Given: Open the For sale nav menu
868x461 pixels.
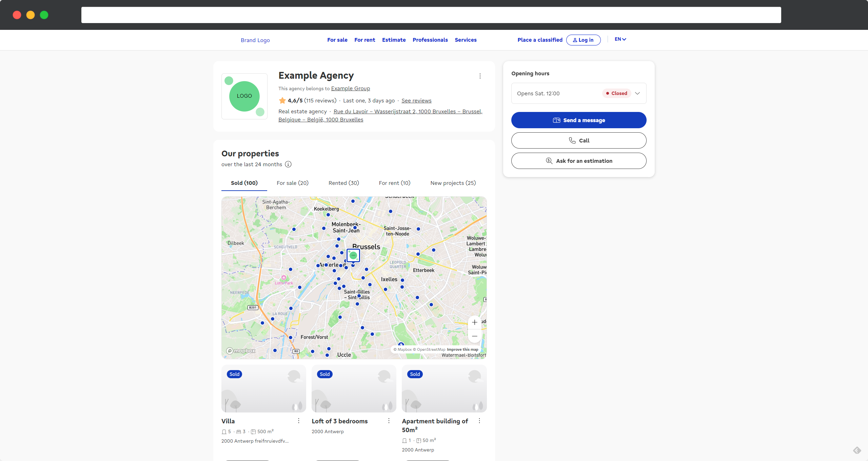Looking at the screenshot, I should pos(337,40).
